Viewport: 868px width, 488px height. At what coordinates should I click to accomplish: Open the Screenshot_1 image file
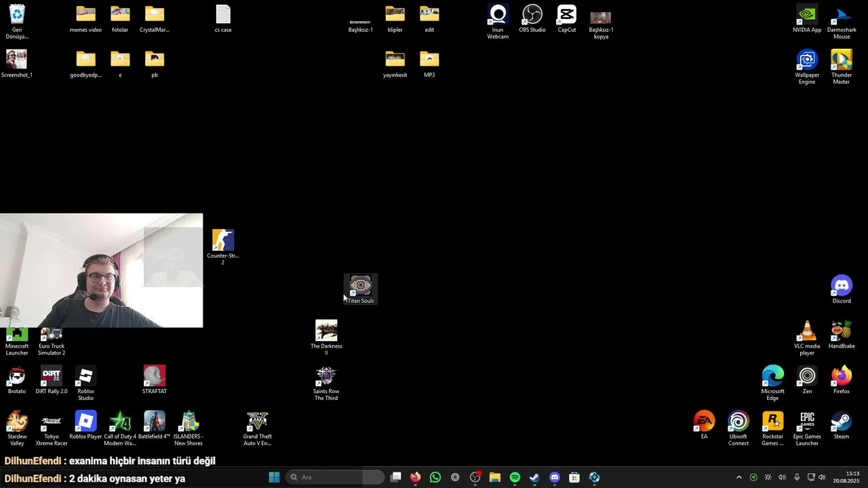point(17,64)
